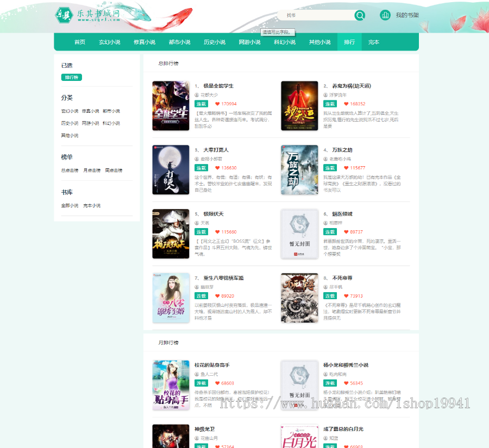Open title link 极限伏天
The image size is (489, 448).
coord(214,214)
